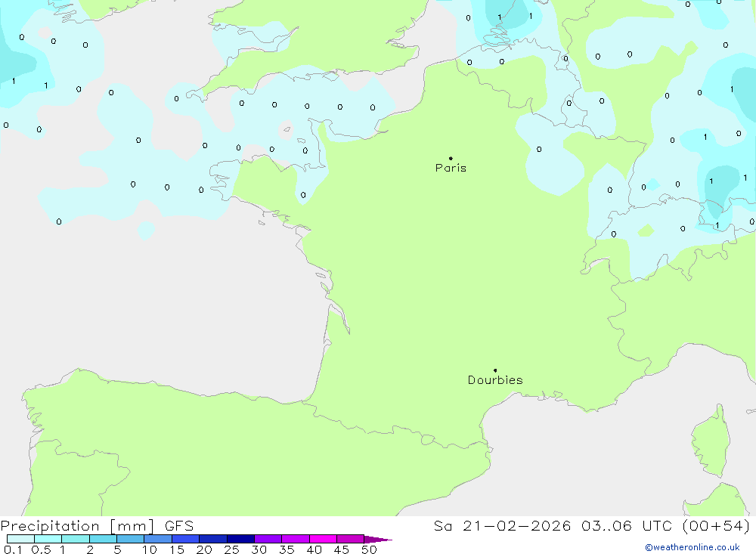
Task: Select the Dourbies location dot marker
Action: tap(495, 370)
